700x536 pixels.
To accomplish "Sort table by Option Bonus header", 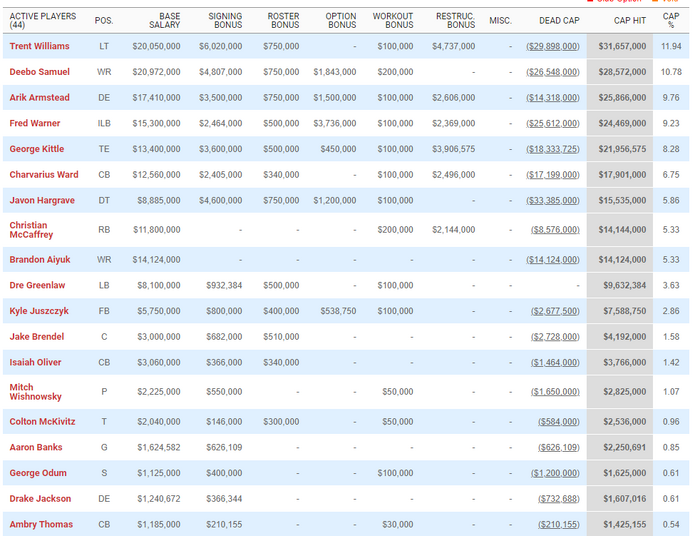I will (341, 21).
